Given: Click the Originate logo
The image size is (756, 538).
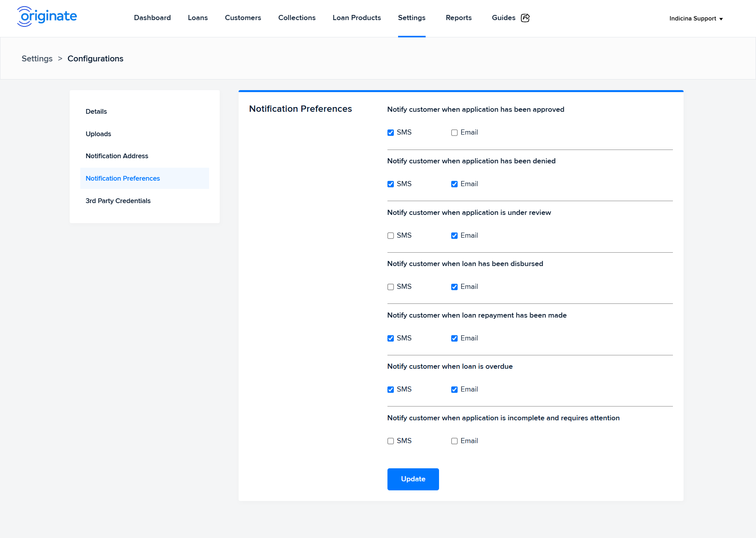Looking at the screenshot, I should tap(47, 17).
